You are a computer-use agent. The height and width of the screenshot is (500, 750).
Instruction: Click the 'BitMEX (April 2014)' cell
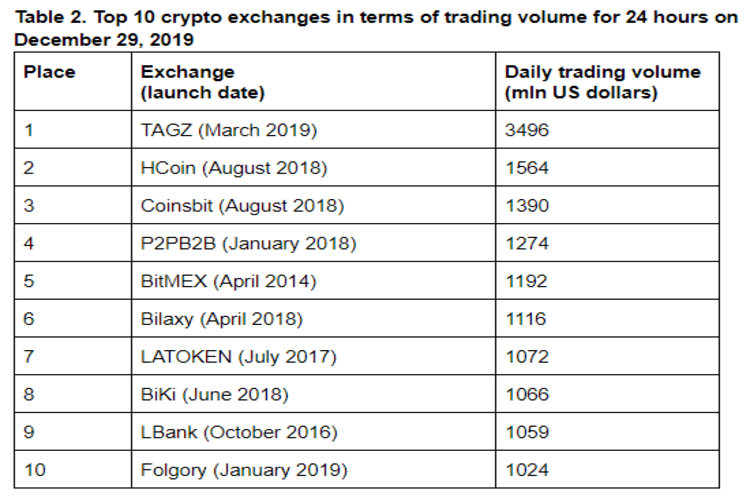coord(228,281)
